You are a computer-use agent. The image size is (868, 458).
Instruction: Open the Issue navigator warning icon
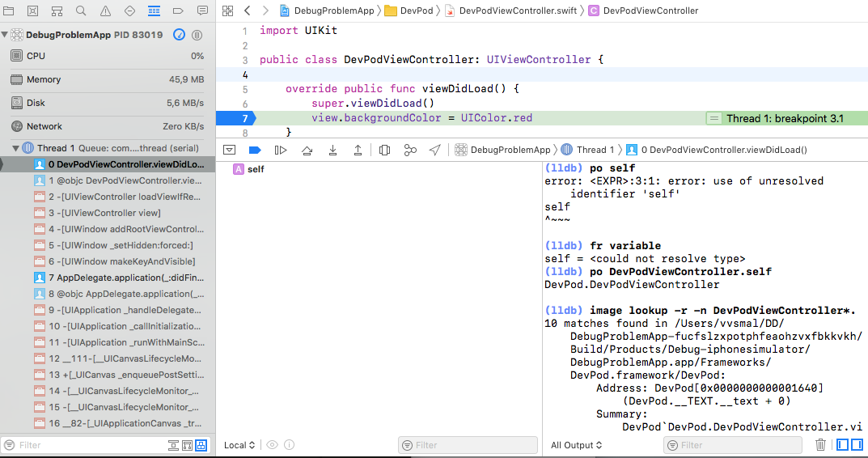tap(105, 11)
